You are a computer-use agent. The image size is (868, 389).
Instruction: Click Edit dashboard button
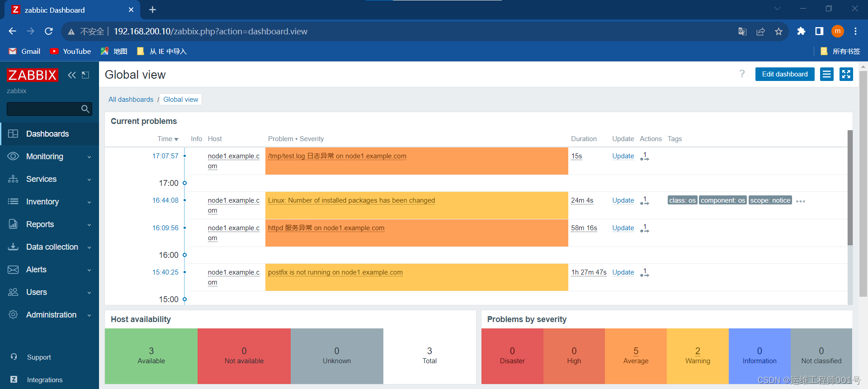coord(785,74)
